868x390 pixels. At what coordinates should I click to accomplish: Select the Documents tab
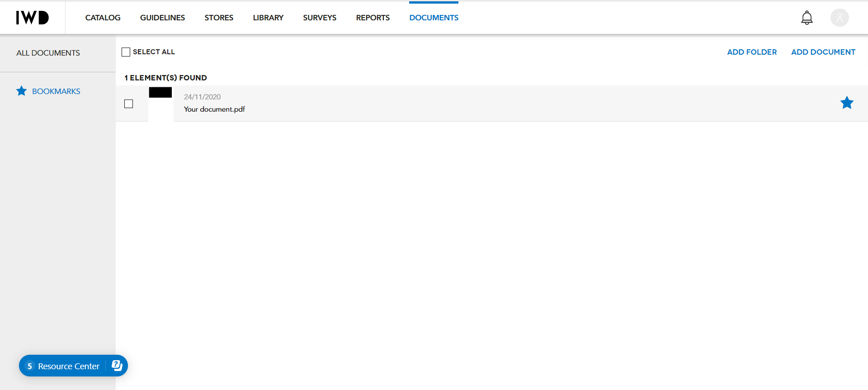[434, 18]
